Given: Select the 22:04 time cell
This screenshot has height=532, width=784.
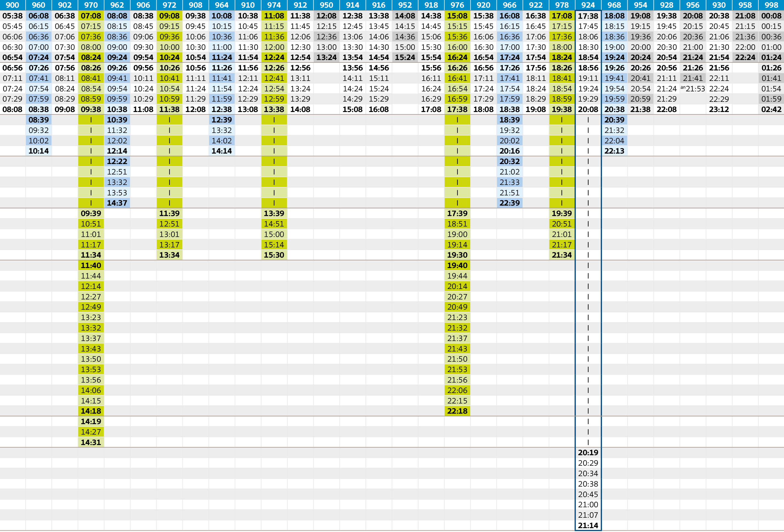Looking at the screenshot, I should [x=614, y=141].
